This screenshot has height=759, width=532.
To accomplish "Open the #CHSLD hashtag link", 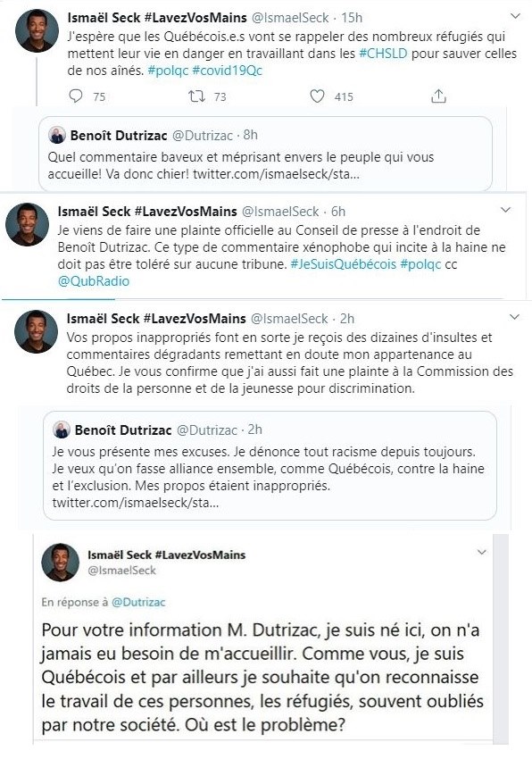I will click(384, 54).
